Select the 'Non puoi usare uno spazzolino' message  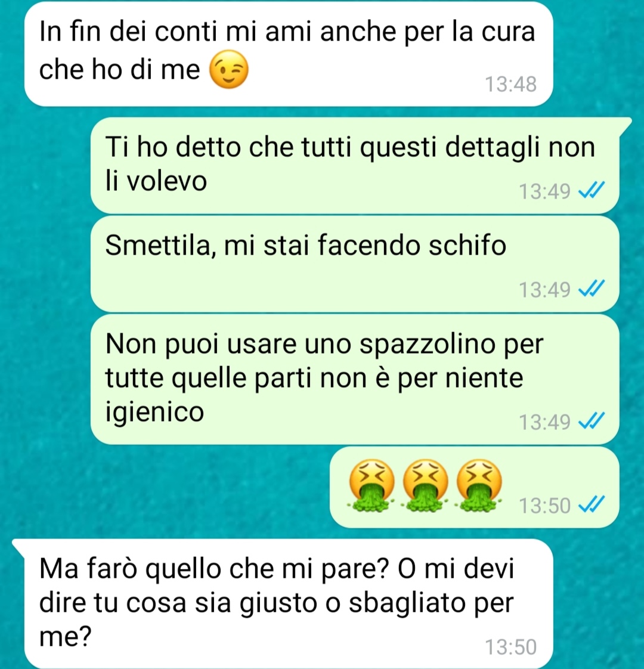tap(355, 379)
